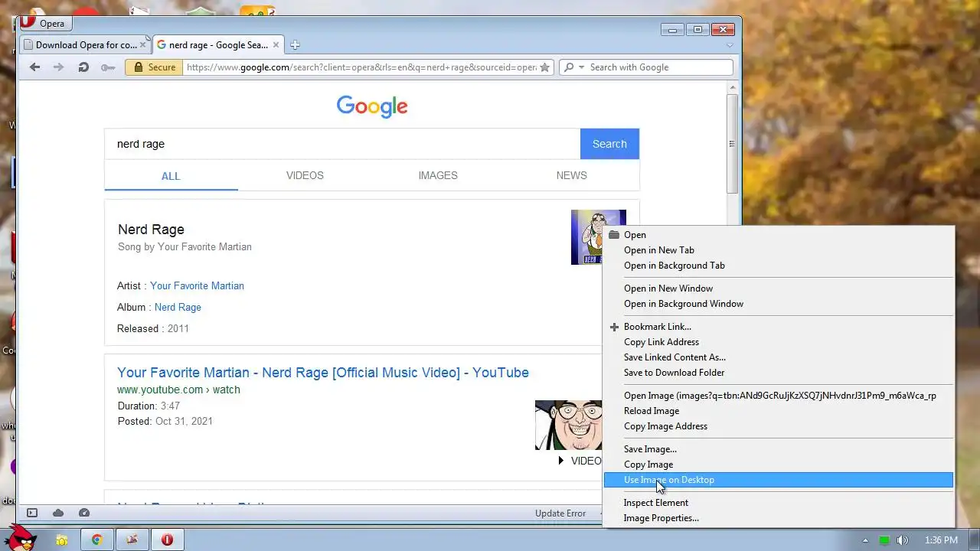This screenshot has width=980, height=551.
Task: Open search engine dropdown arrow
Action: tap(582, 67)
